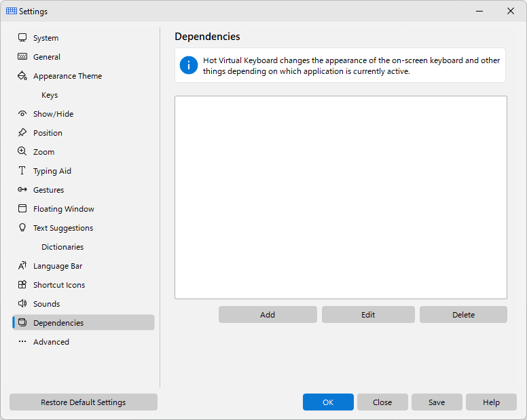Click Restore Default Settings
Image resolution: width=527 pixels, height=420 pixels.
point(84,402)
